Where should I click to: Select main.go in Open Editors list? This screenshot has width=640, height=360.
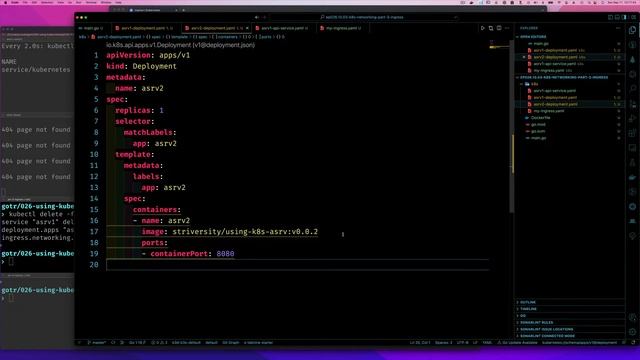(541, 44)
